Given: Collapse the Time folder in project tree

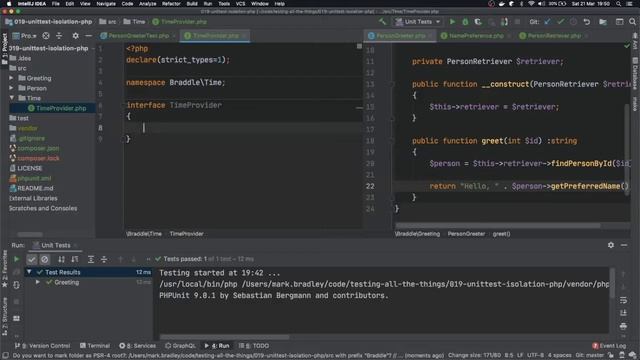Looking at the screenshot, I should coord(11,98).
